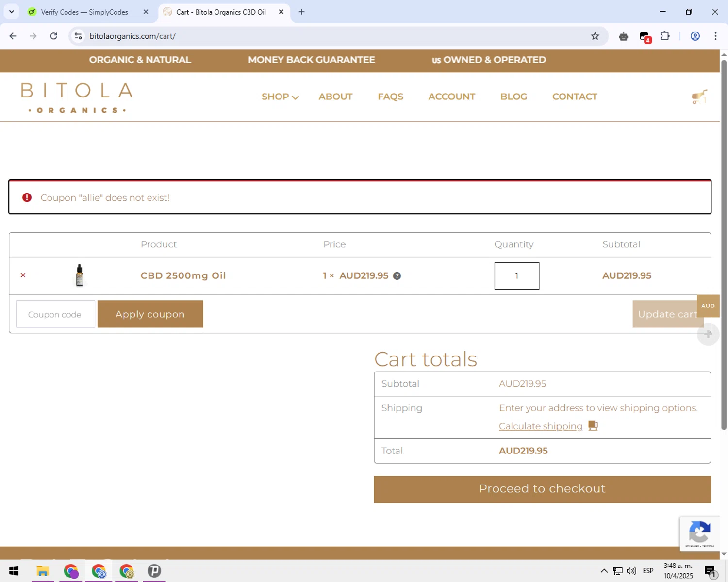The image size is (728, 582).
Task: Open the taskbar clock showing 3:48 a. m.
Action: (678, 571)
